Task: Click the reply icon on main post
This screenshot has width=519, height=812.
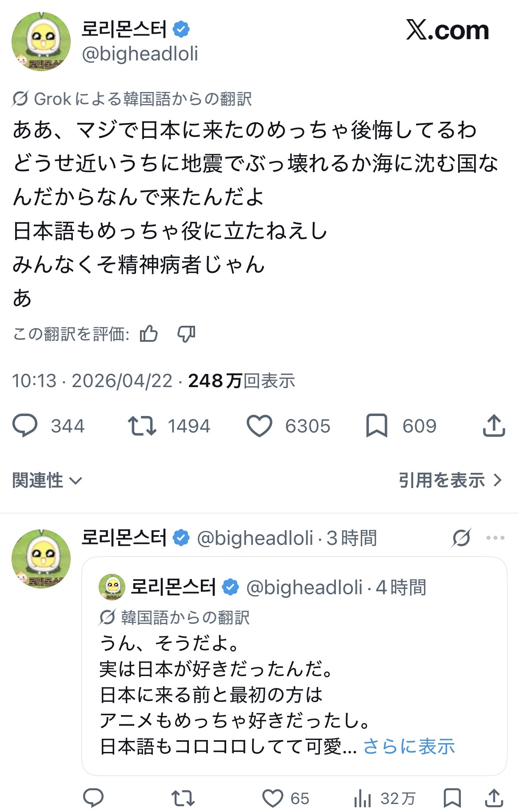Action: pyautogui.click(x=25, y=425)
